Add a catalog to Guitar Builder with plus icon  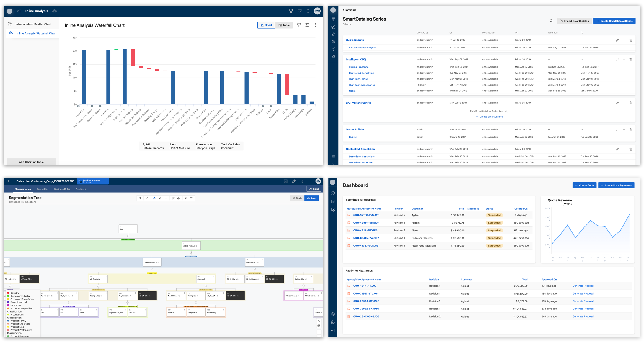[x=624, y=130]
